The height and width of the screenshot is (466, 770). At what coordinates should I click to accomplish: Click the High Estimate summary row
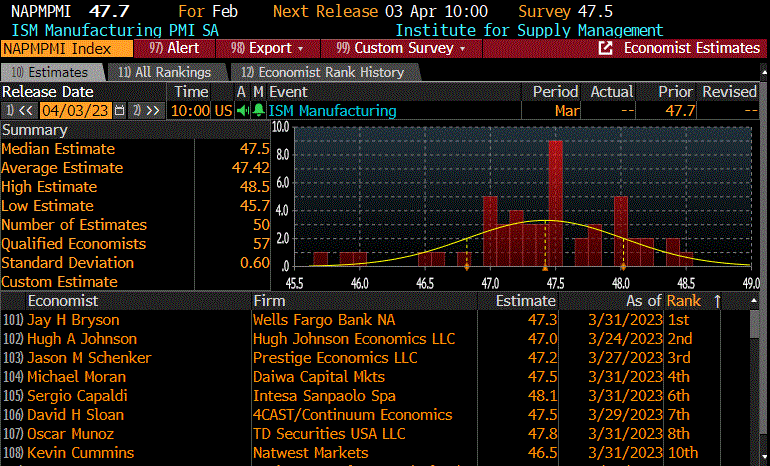(x=136, y=187)
